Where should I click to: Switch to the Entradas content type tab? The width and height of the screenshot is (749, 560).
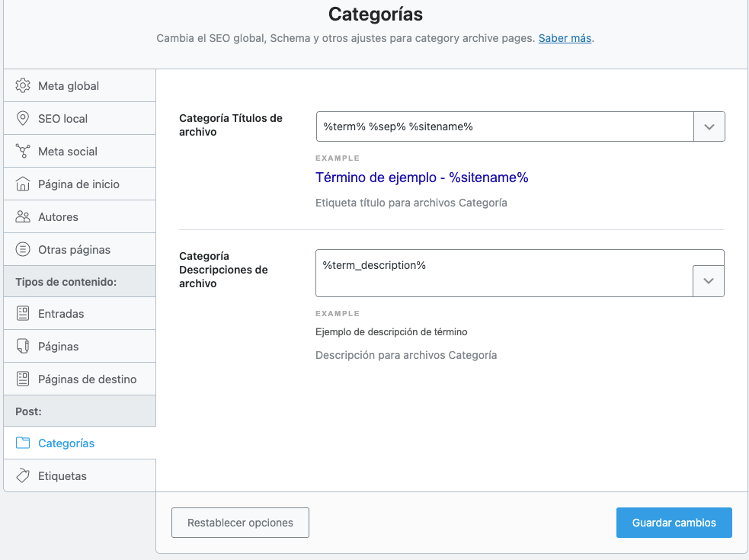[80, 313]
